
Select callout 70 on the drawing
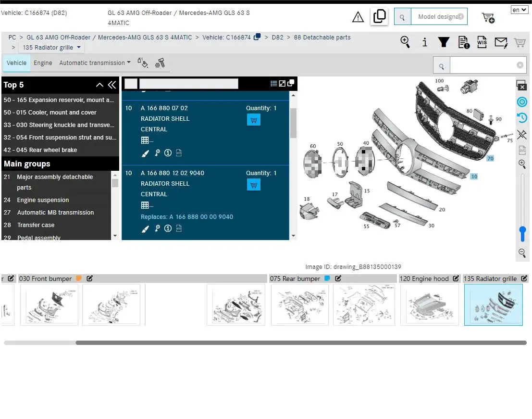click(x=490, y=159)
